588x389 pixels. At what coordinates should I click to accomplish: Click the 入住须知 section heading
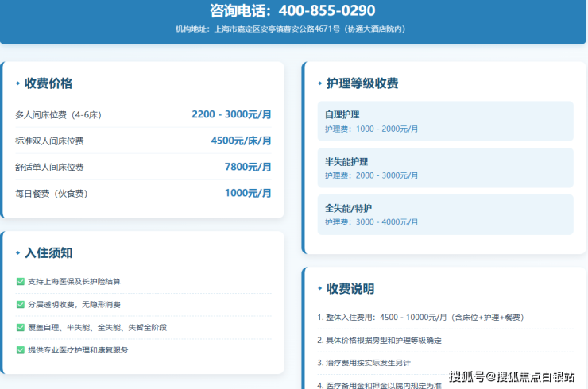coord(48,253)
